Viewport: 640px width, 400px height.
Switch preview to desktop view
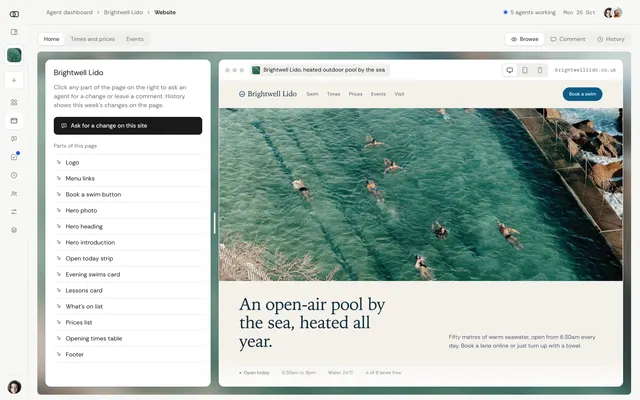(509, 70)
